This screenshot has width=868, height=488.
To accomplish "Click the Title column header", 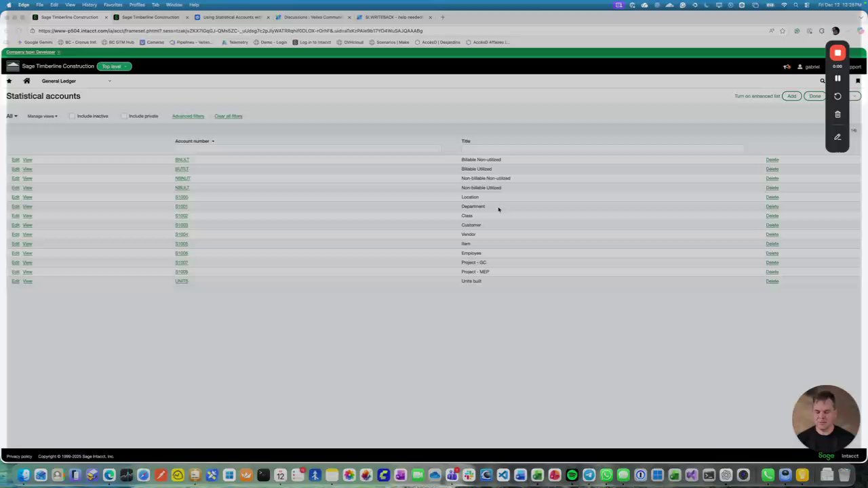I will tap(466, 141).
